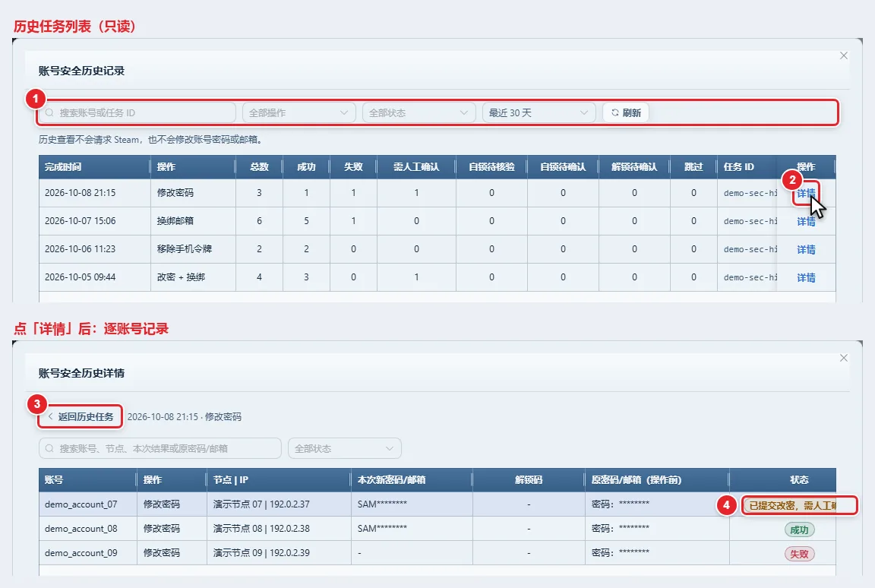The width and height of the screenshot is (875, 588).
Task: Select the demo_account_07 row
Action: pyautogui.click(x=437, y=504)
